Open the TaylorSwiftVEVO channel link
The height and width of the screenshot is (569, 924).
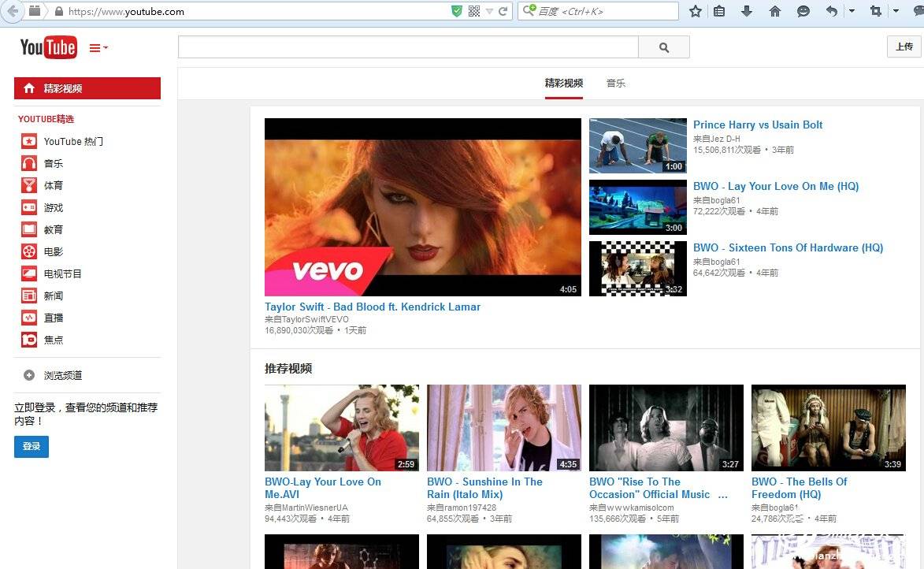(x=315, y=320)
